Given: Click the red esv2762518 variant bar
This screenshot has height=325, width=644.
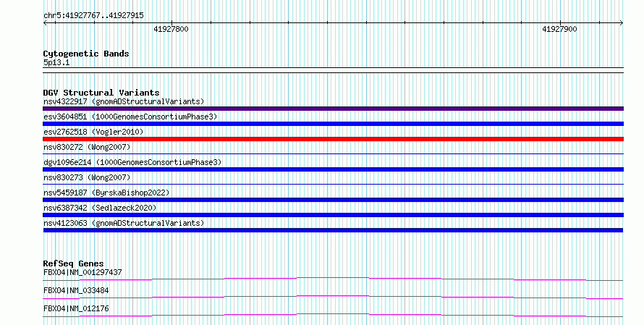Looking at the screenshot, I should [x=333, y=139].
